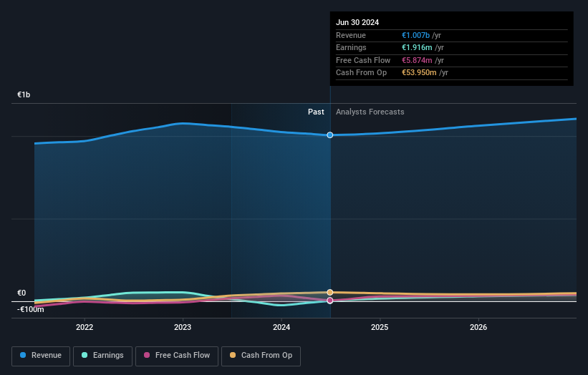Viewport: 588px width, 375px height.
Task: Click the Revenue row label in tooltip
Action: coord(351,35)
